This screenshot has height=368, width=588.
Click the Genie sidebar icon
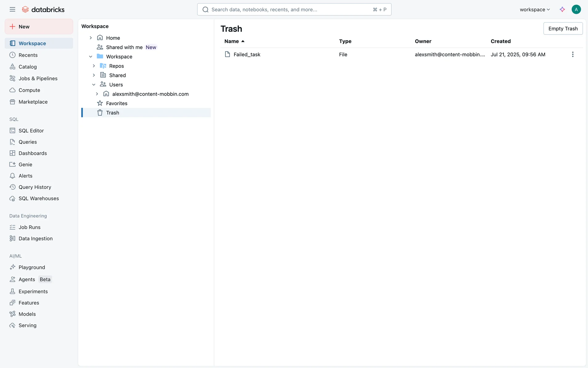(x=12, y=165)
